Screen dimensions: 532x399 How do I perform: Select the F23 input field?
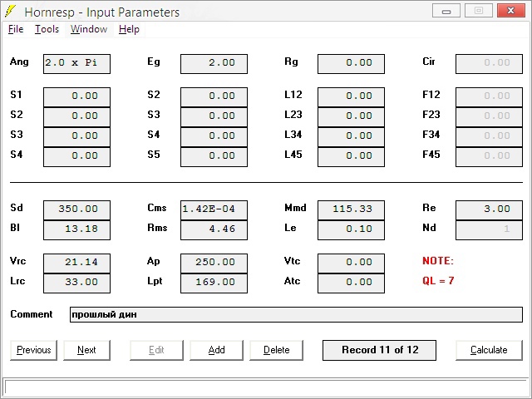[x=489, y=117]
